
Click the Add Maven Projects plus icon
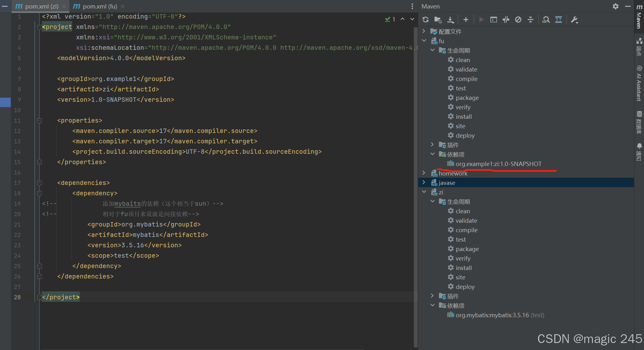click(466, 20)
